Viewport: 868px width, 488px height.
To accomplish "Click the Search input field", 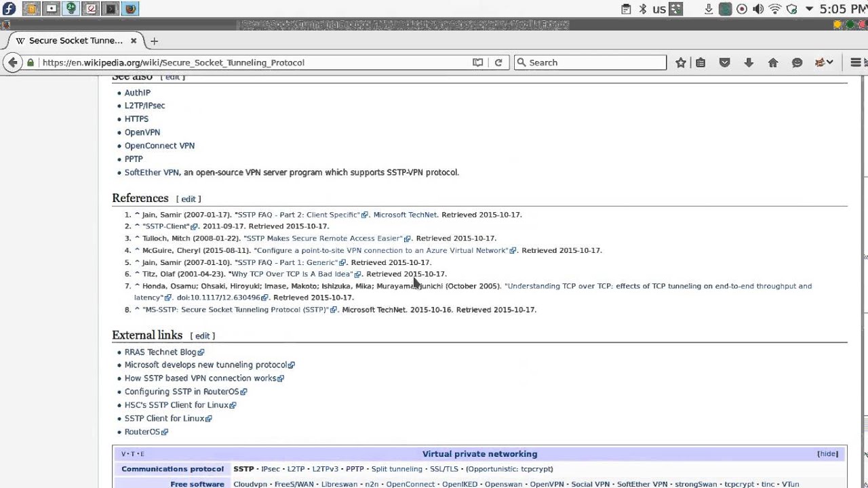I will (x=590, y=62).
